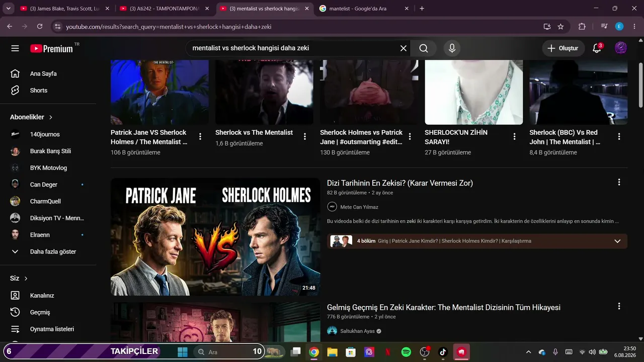Bookmark this page with the star
The image size is (644, 362).
coord(560,26)
